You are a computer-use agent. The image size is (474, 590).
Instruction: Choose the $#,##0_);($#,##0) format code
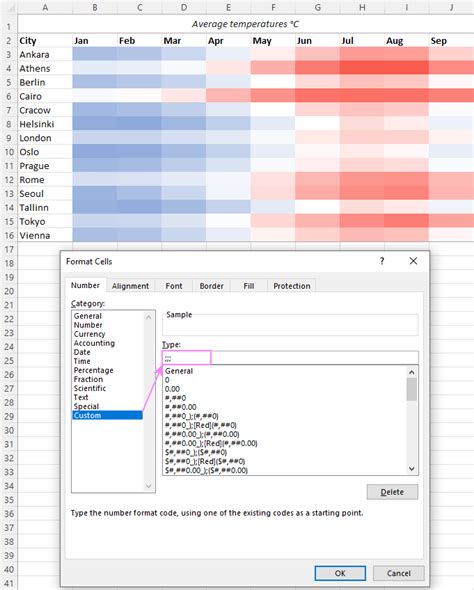[284, 452]
